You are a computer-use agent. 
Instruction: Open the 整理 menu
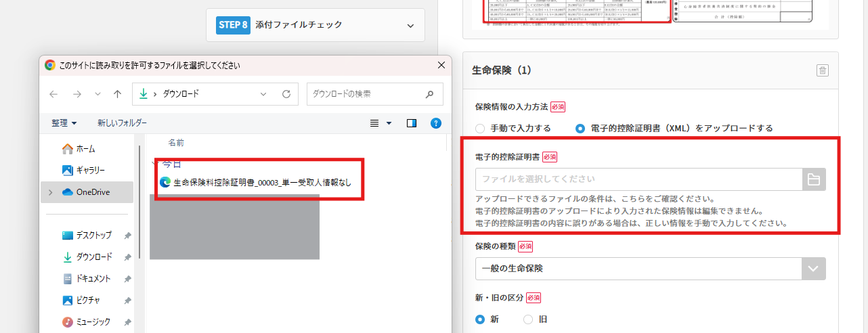64,123
